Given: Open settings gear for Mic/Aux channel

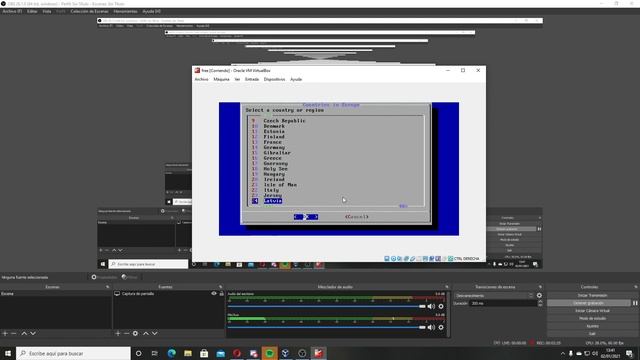Looking at the screenshot, I should click(x=441, y=327).
